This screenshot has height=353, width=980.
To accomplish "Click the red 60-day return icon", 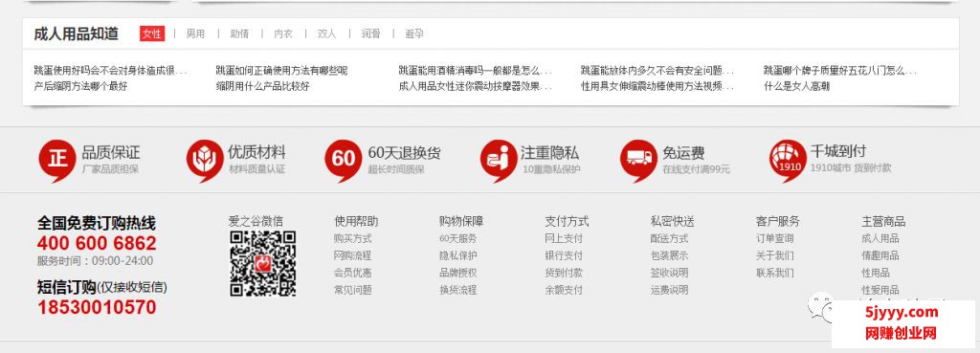I will [344, 160].
